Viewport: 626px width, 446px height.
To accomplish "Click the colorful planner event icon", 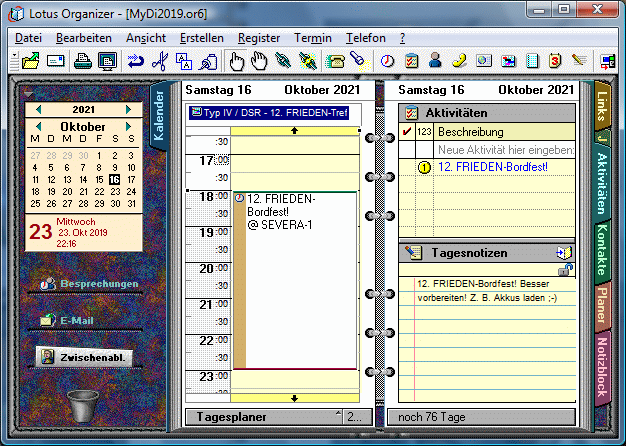I will pos(508,61).
